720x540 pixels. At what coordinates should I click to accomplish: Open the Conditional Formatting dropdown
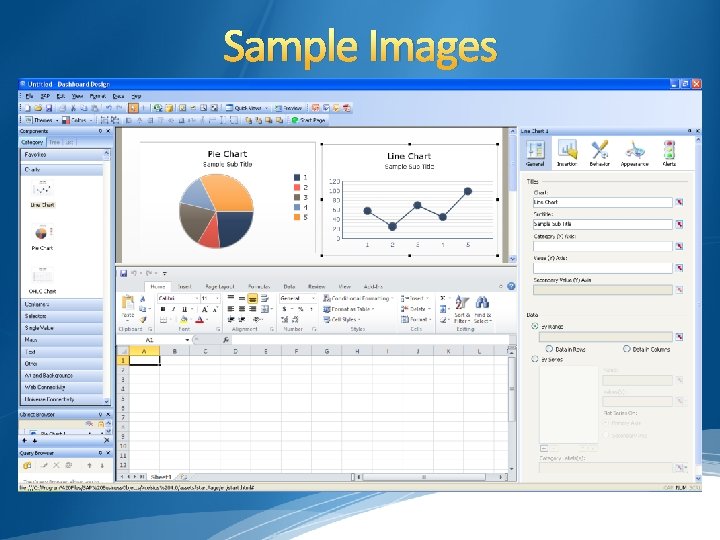pos(358,298)
